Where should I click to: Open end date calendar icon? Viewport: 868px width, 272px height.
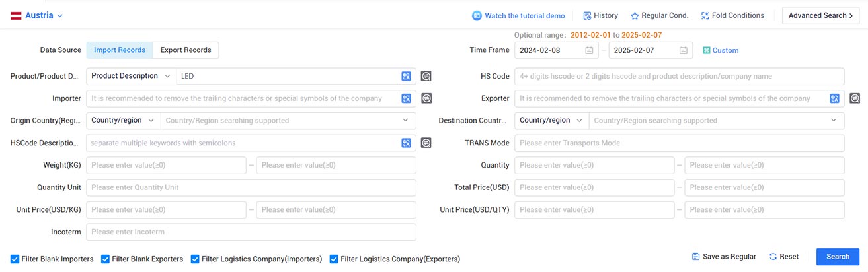tap(683, 50)
